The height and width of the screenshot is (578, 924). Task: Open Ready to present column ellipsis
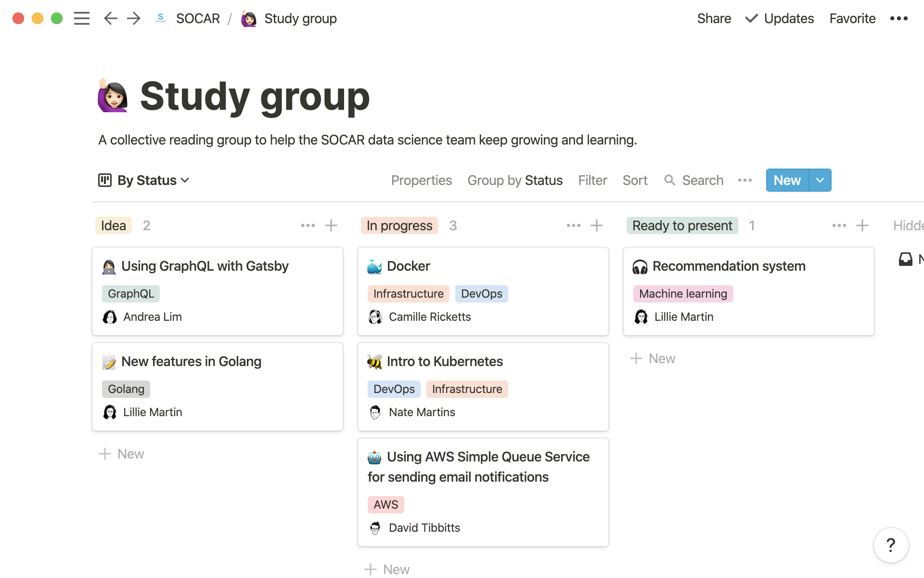[x=839, y=225]
